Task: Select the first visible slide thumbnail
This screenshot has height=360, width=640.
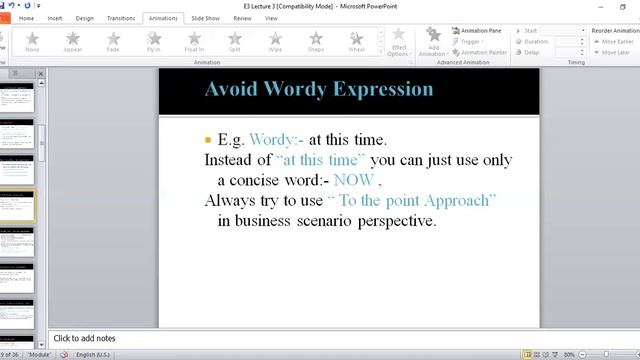Action: point(17,98)
